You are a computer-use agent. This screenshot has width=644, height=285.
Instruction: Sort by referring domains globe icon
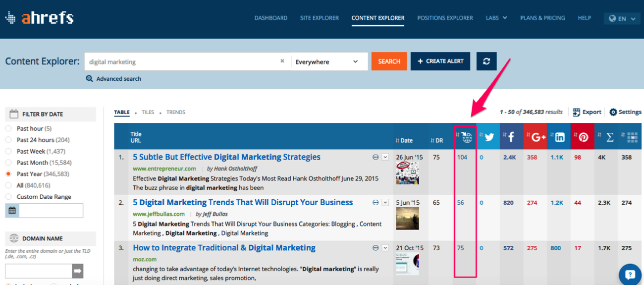[466, 137]
